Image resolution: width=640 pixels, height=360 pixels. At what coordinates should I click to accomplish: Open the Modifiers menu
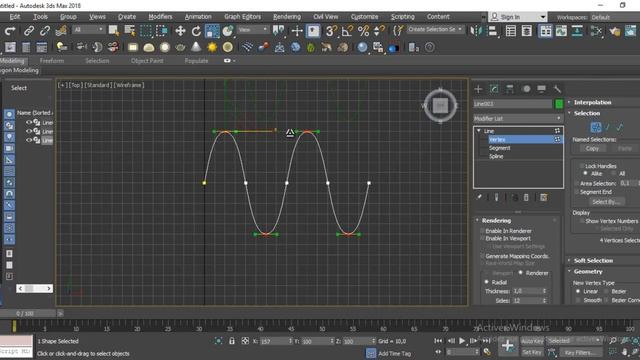point(160,17)
